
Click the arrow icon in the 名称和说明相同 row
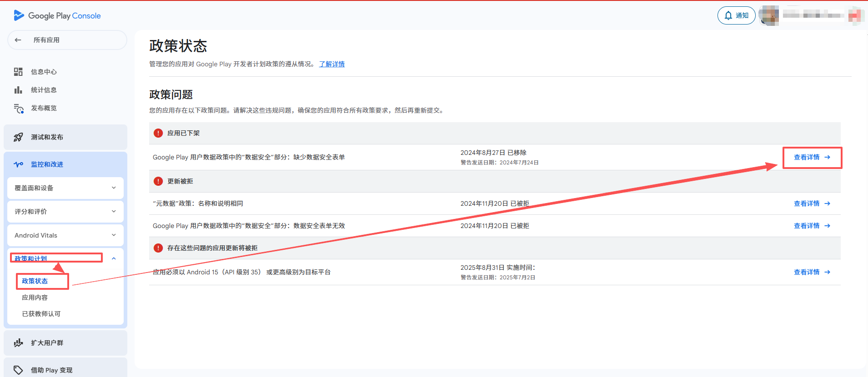point(828,203)
